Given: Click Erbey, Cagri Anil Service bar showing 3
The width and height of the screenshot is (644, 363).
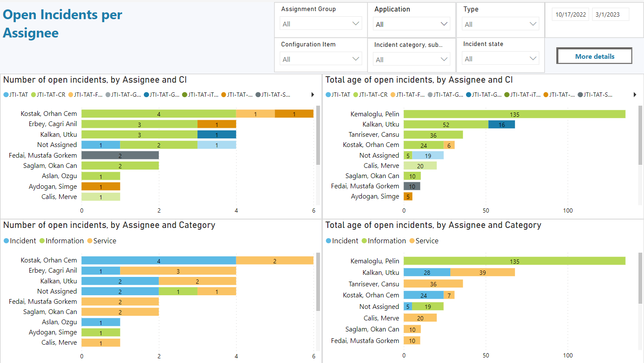Looking at the screenshot, I should click(x=178, y=271).
